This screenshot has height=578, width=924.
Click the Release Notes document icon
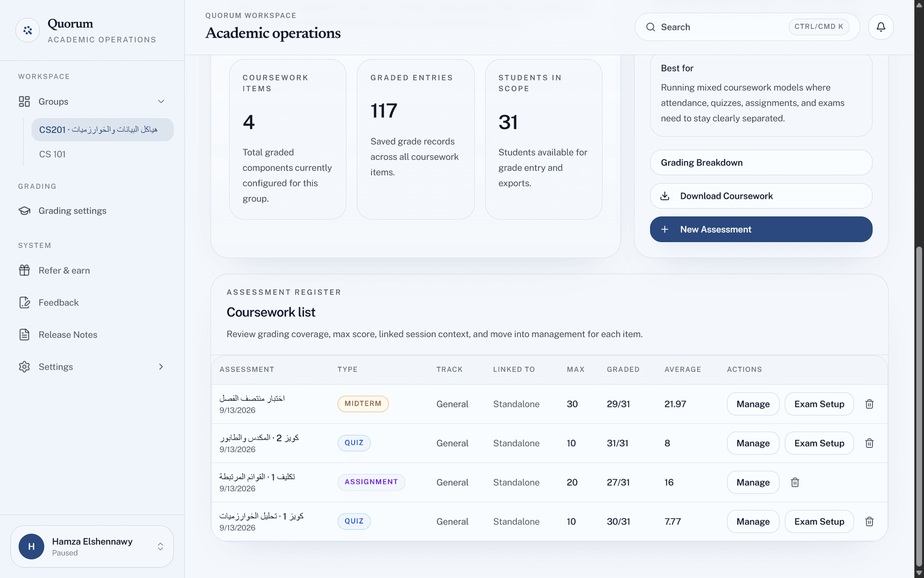pyautogui.click(x=24, y=335)
